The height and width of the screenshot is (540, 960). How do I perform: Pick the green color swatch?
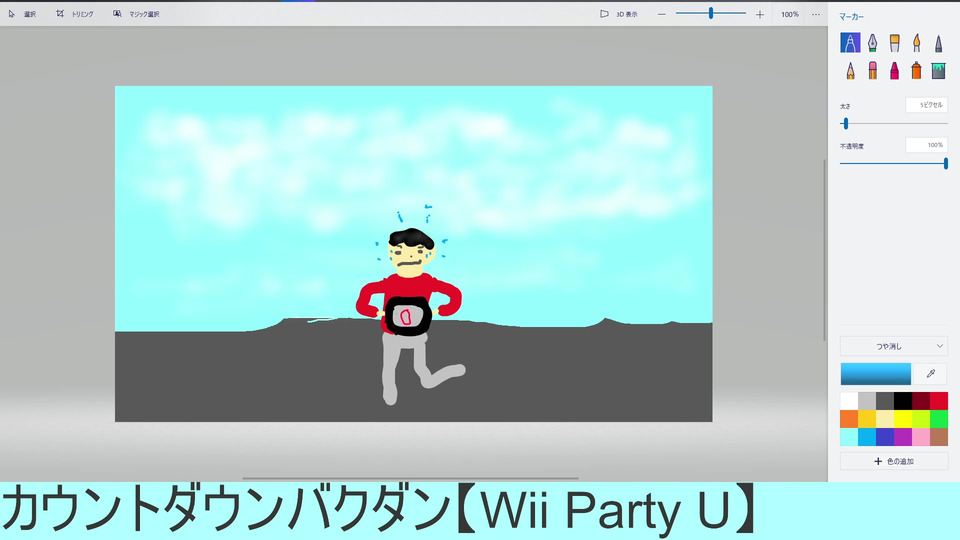pyautogui.click(x=939, y=419)
